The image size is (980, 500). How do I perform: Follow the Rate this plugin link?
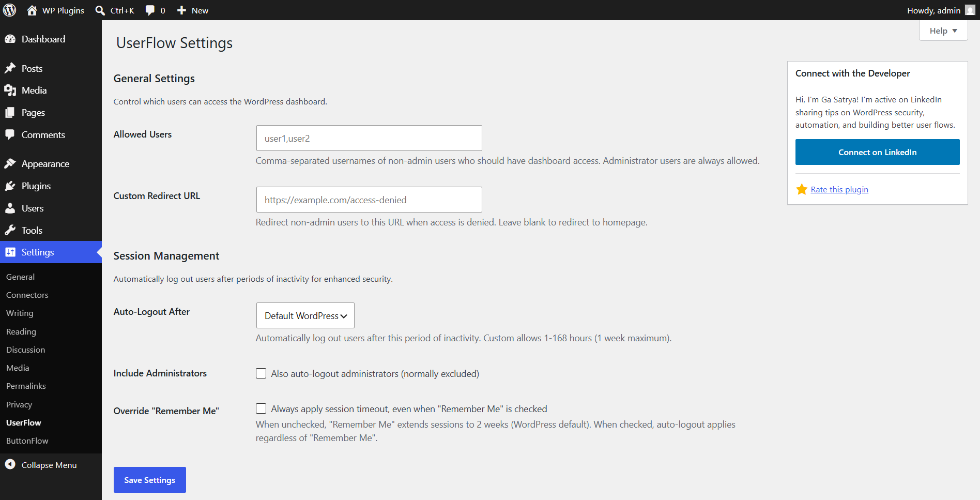pyautogui.click(x=839, y=190)
